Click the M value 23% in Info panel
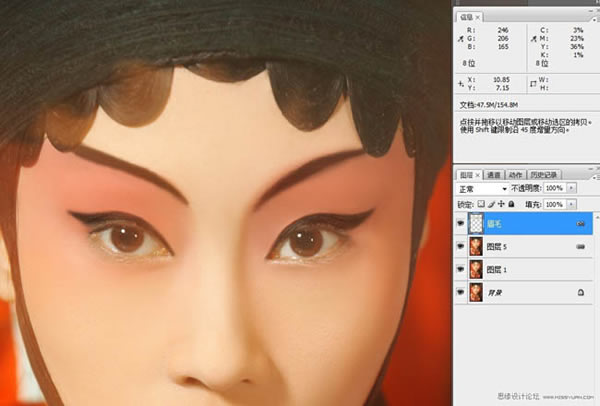Screen dimensions: 600x406 pos(577,39)
